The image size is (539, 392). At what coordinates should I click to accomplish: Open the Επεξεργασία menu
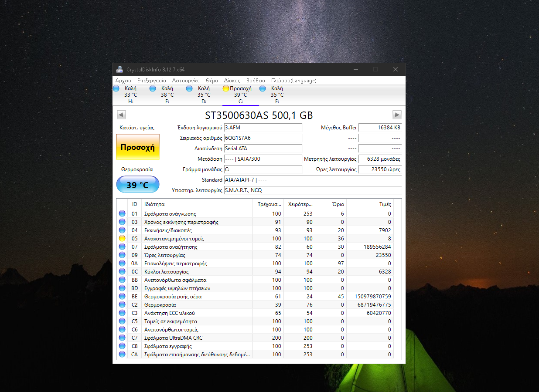tap(152, 81)
